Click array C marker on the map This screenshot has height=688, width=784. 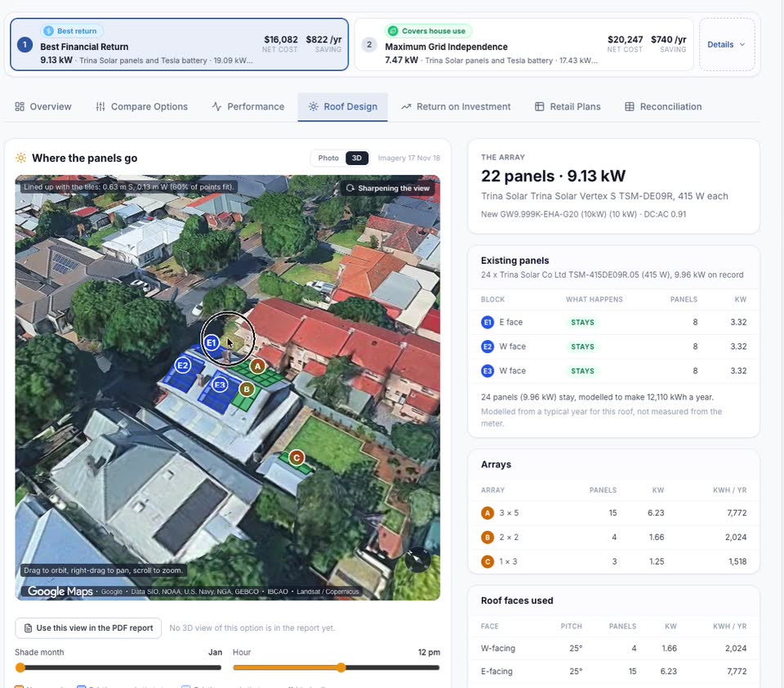click(x=296, y=458)
